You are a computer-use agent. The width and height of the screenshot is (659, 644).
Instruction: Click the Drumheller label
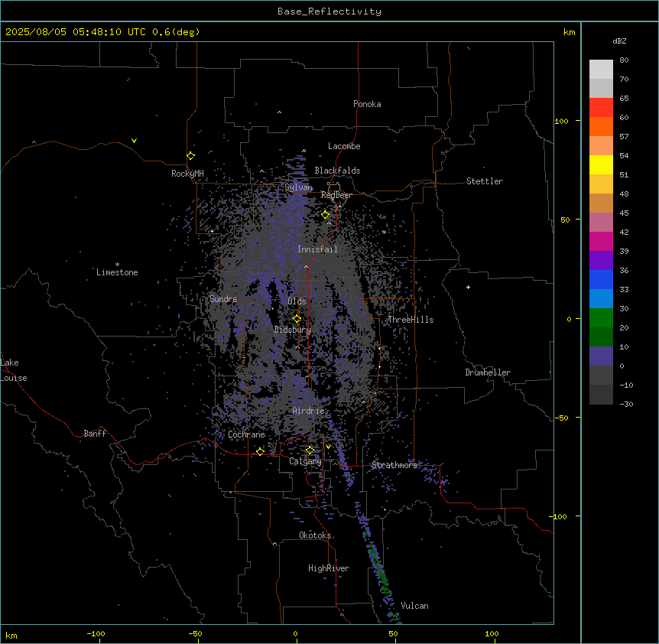(488, 372)
